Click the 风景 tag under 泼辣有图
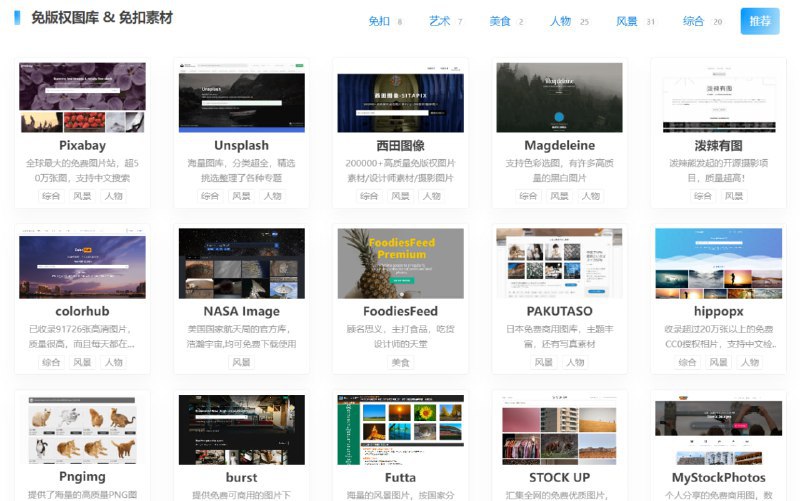Image resolution: width=800 pixels, height=501 pixels. point(734,196)
